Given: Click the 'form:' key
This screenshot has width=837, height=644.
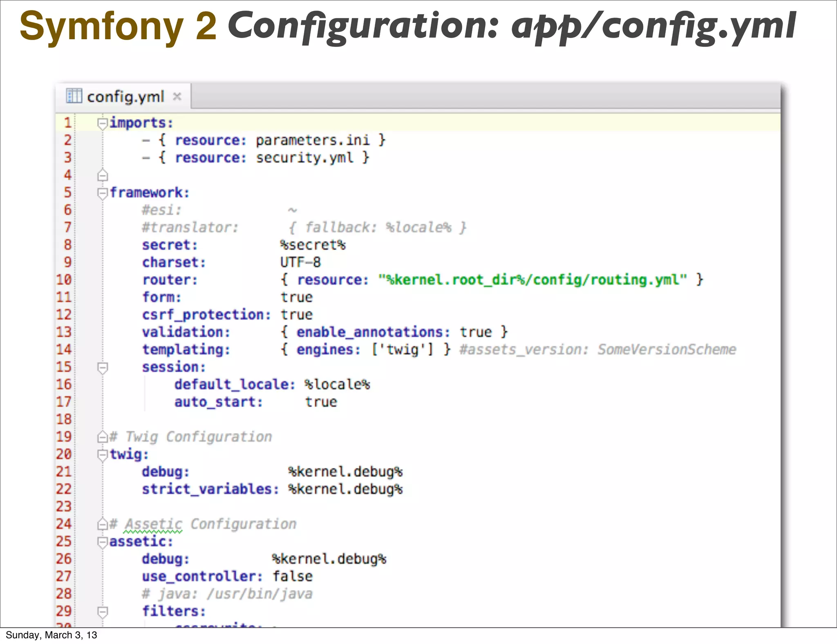Looking at the screenshot, I should [x=161, y=297].
